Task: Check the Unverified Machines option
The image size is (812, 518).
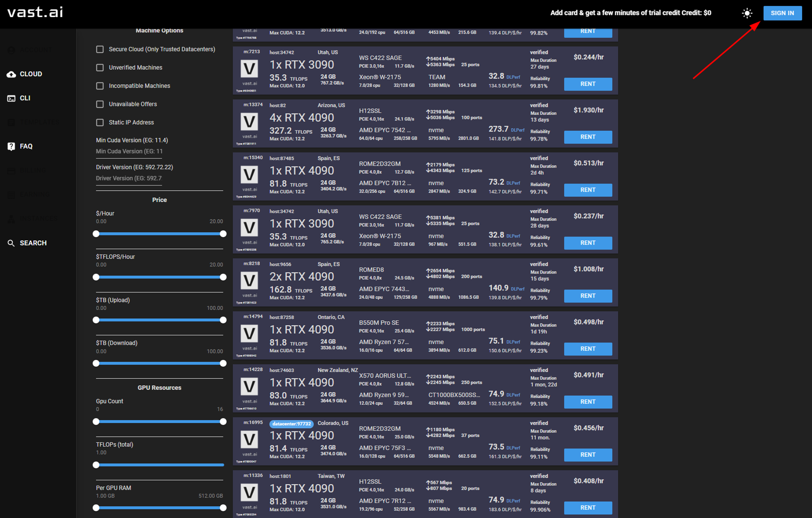Action: 100,67
